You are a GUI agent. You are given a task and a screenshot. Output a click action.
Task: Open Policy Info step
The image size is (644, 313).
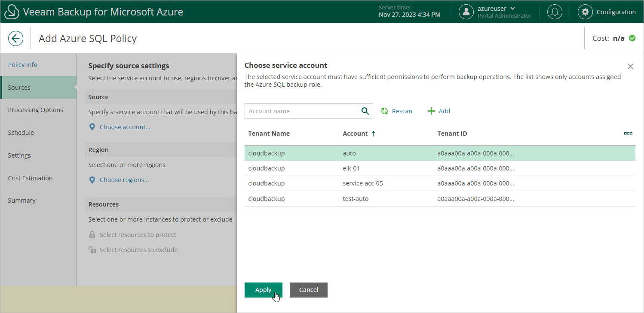[x=23, y=65]
